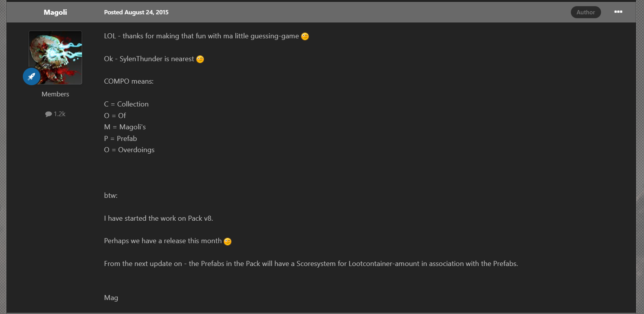The image size is (644, 314).
Task: Click the Members group label
Action: tap(55, 94)
